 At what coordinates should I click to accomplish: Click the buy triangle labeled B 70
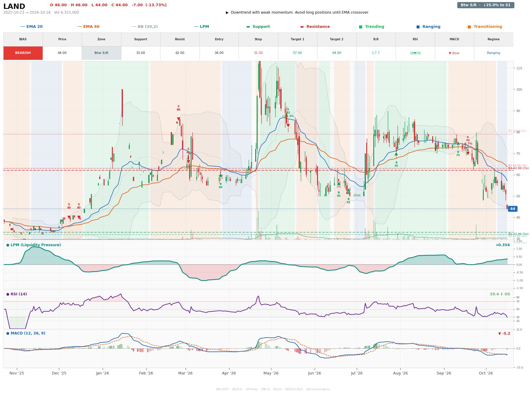click(x=396, y=154)
